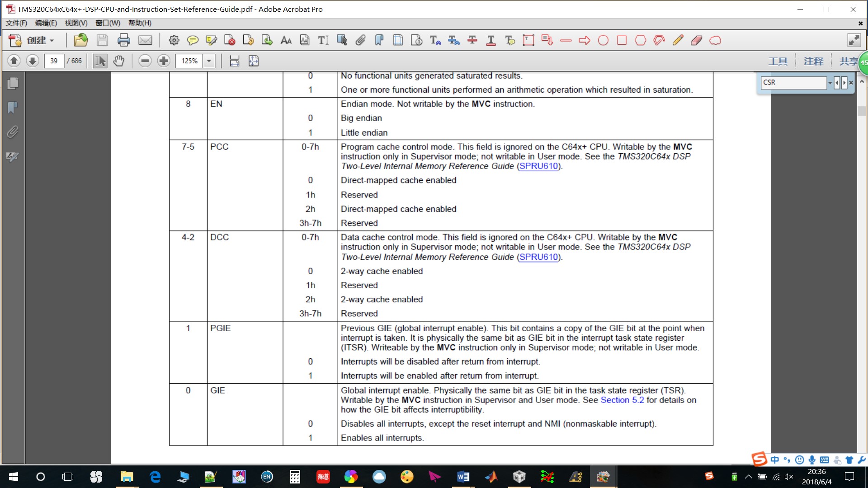
Task: Select the cloud drawing tool
Action: point(715,41)
